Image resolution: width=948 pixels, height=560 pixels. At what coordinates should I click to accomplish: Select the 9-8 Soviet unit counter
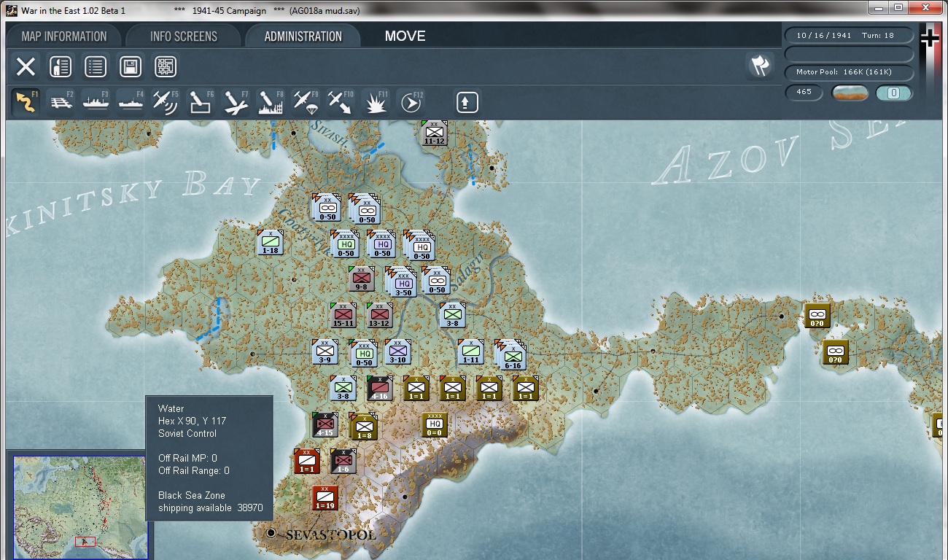362,279
